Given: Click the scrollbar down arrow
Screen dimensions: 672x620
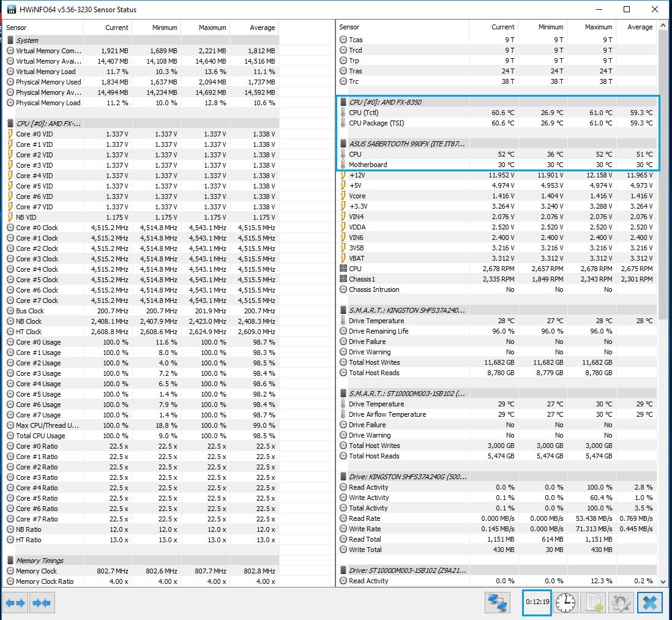Looking at the screenshot, I should [x=663, y=581].
